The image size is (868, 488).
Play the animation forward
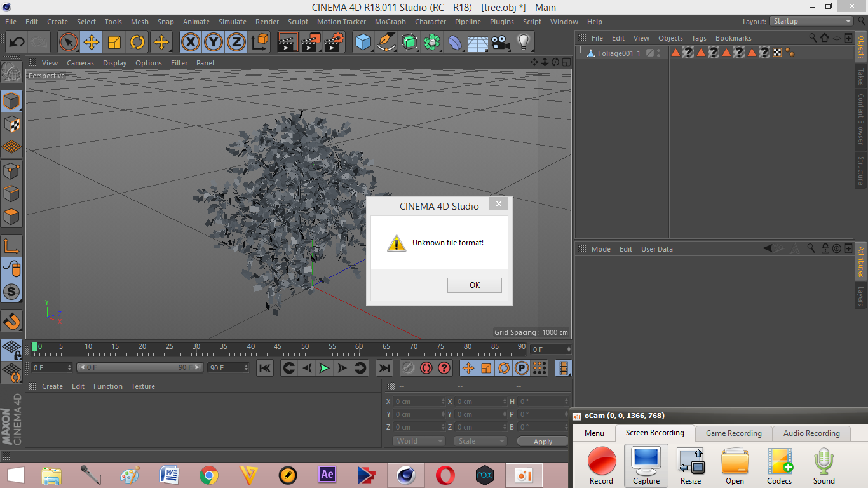coord(325,368)
